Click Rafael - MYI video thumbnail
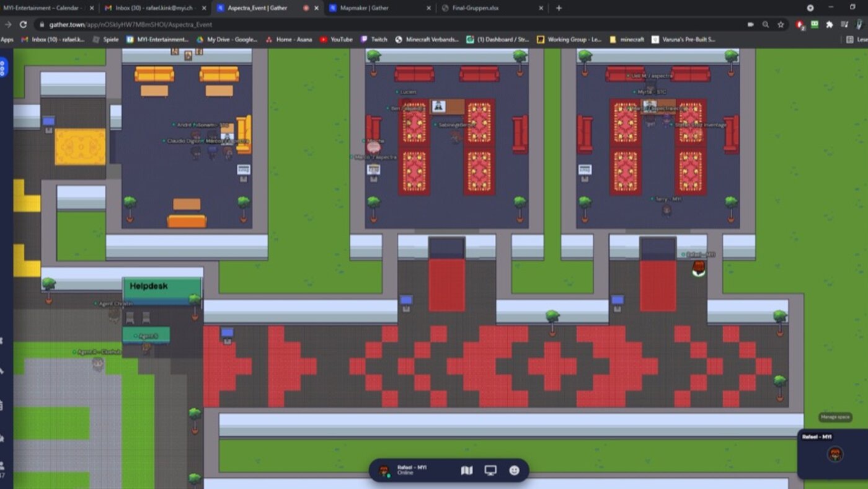 [835, 454]
